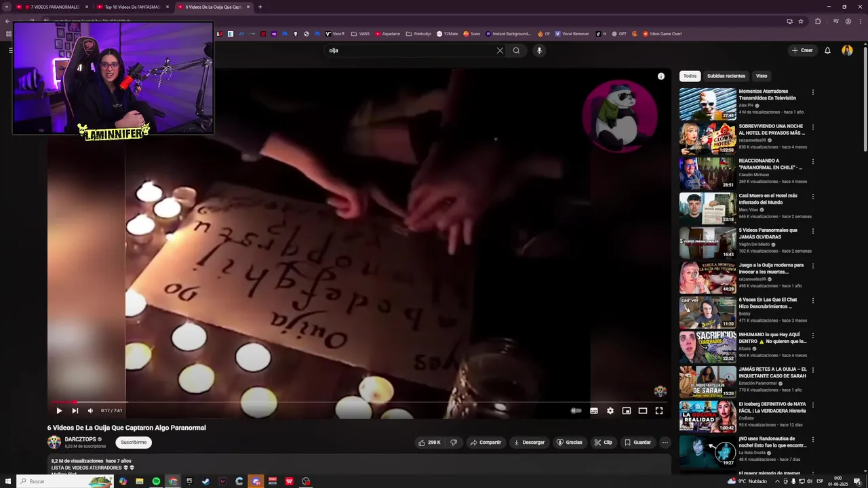Viewport: 868px width, 488px height.
Task: Click the Crear button
Action: (x=802, y=50)
